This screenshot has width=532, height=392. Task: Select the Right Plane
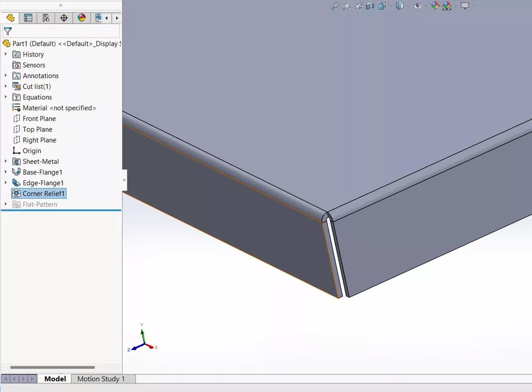click(x=35, y=140)
